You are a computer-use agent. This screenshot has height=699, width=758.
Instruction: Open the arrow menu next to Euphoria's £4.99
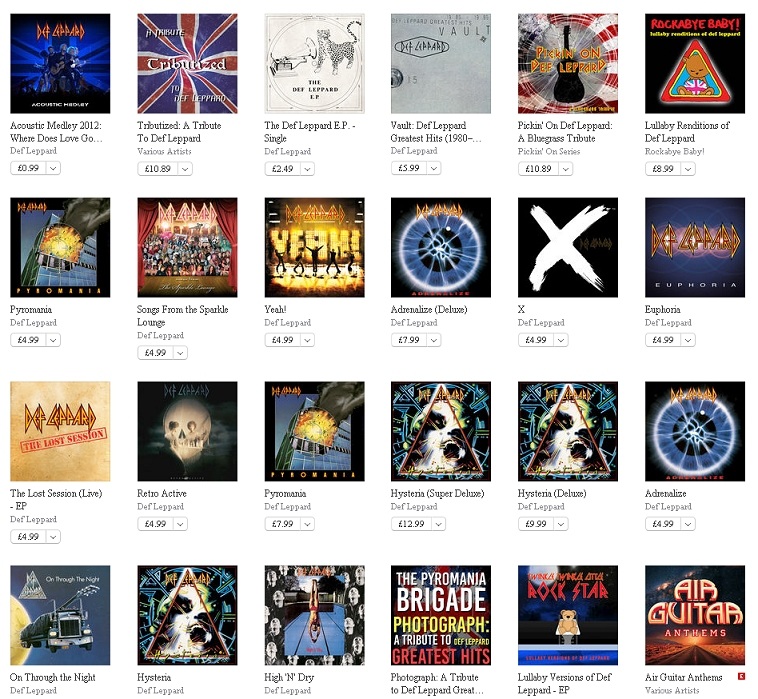[x=688, y=340]
